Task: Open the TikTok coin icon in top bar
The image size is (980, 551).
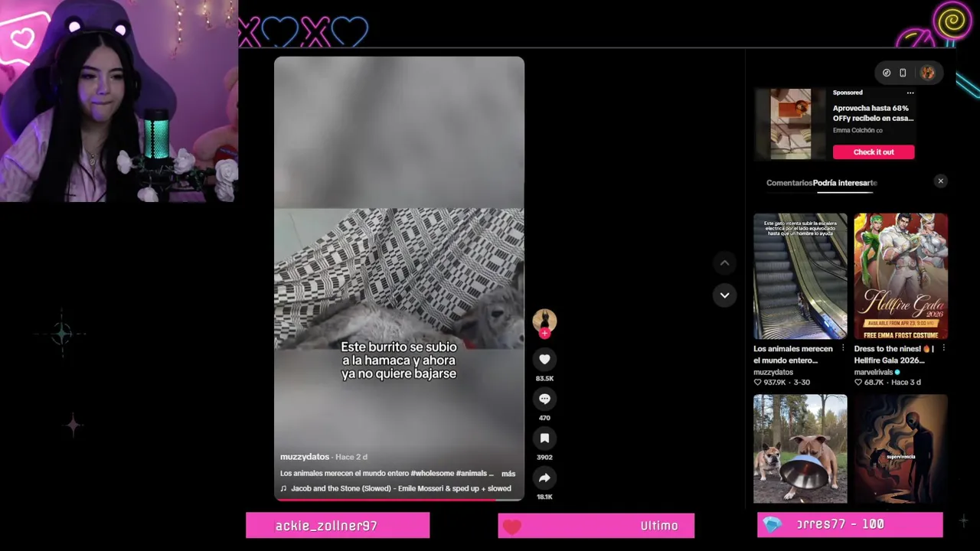Action: tap(887, 73)
